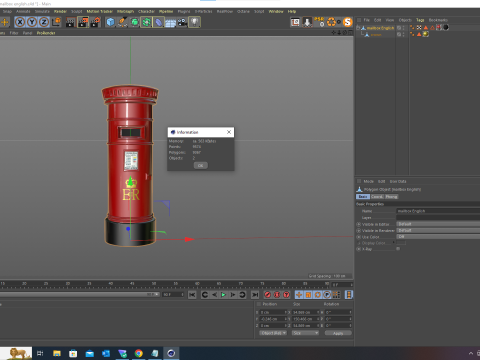Toggle the Z axis lock

pyautogui.click(x=44, y=22)
